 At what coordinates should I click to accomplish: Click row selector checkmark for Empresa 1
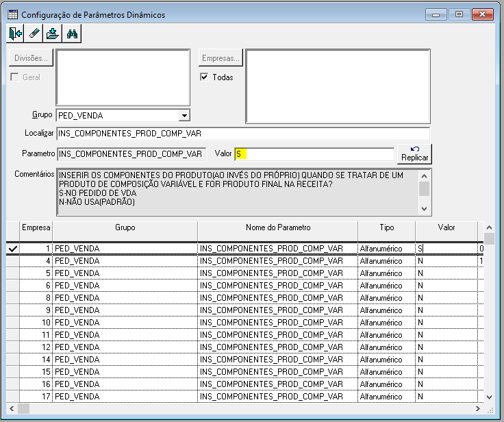tap(13, 249)
